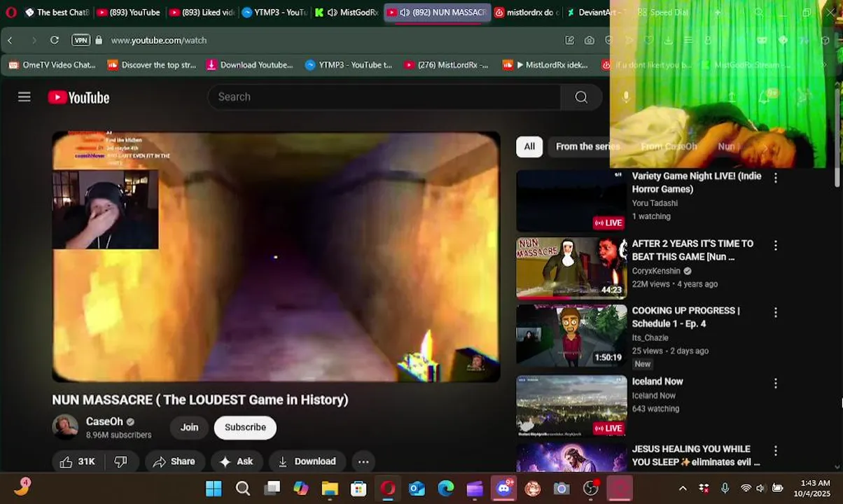
Task: Open options for COOKING UP PROGRESS video
Action: [x=775, y=313]
